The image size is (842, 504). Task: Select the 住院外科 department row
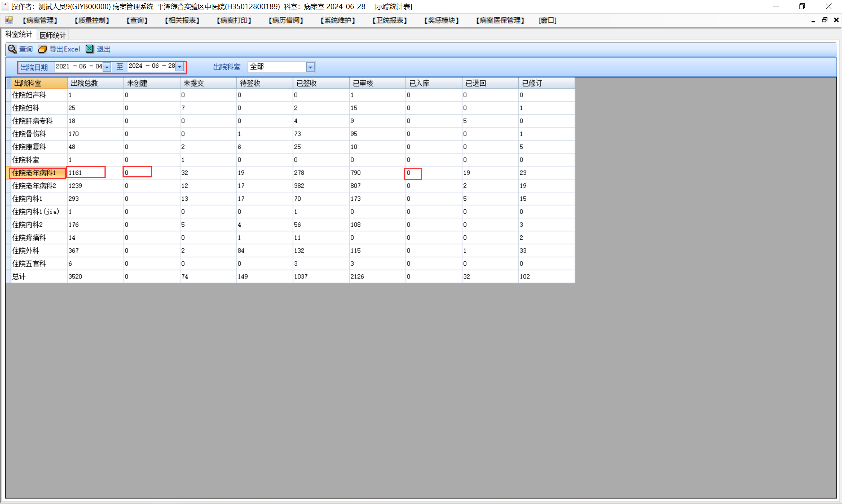[x=26, y=251]
